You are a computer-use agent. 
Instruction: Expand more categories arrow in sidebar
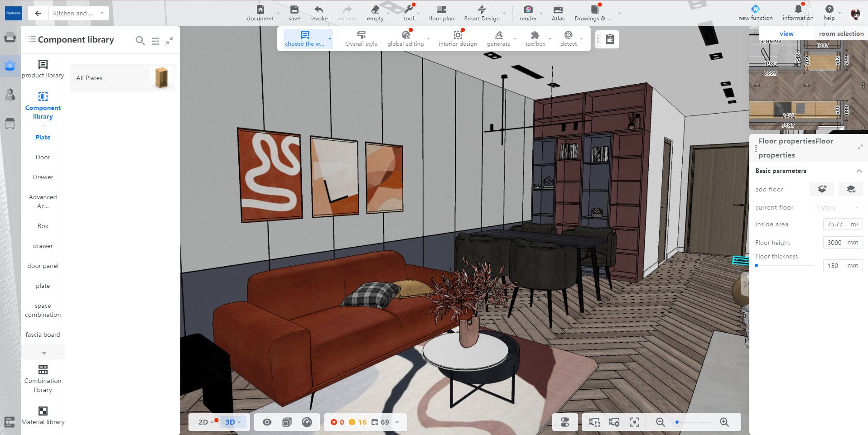44,353
